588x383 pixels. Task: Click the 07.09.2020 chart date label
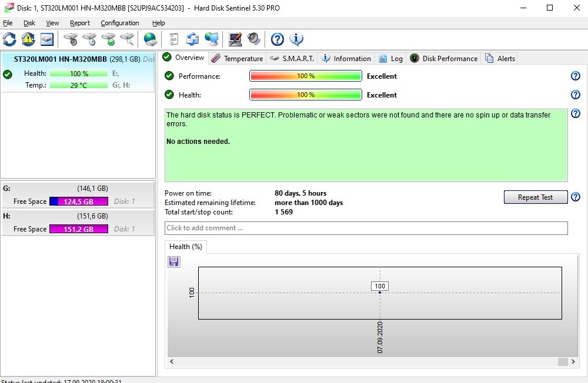(x=380, y=337)
